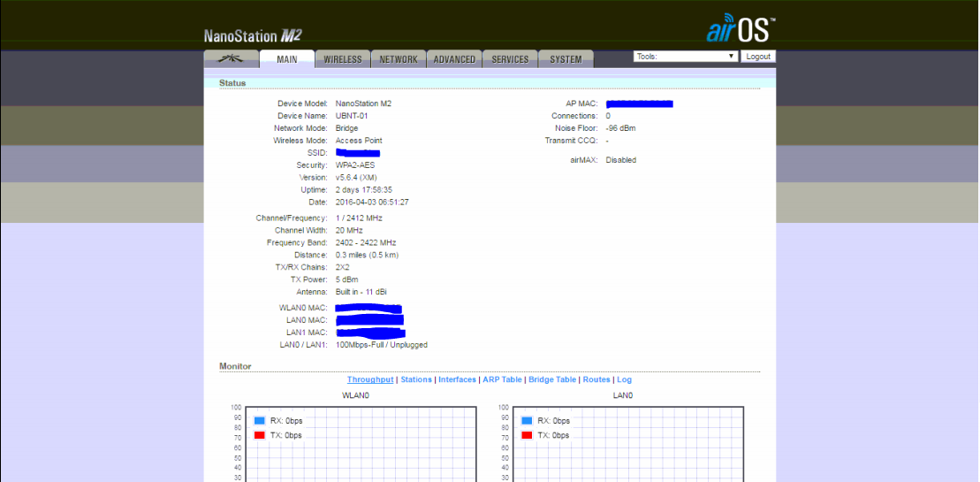Open the Tools dropdown
This screenshot has height=482, width=980.
(x=686, y=57)
